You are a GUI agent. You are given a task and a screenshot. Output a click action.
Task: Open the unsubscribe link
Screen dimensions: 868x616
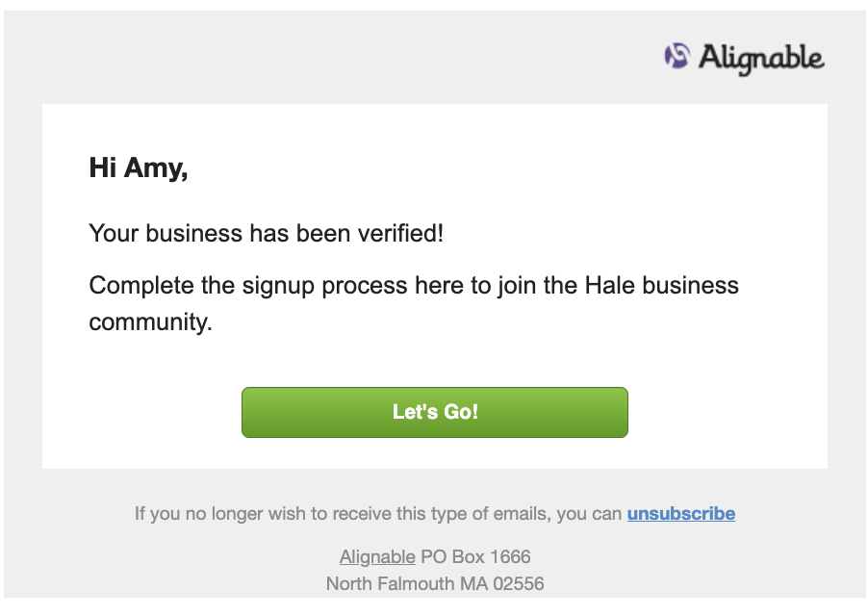[x=681, y=514]
